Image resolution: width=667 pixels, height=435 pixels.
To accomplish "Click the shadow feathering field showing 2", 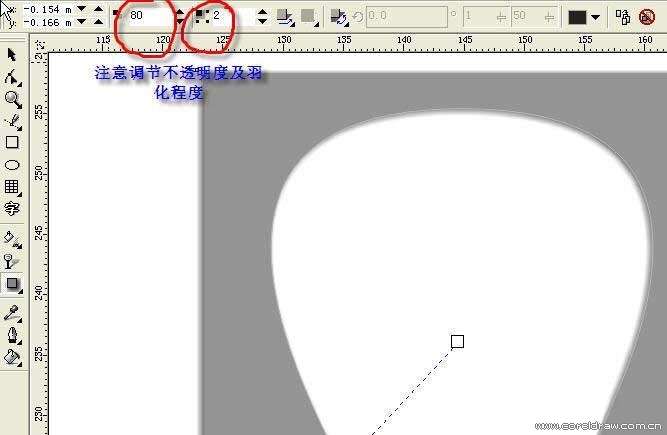I will 228,16.
